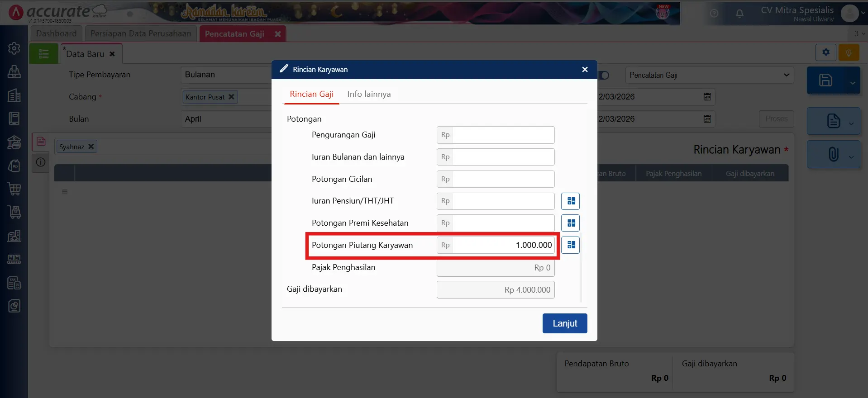868x398 pixels.
Task: Click the Pajak Penghasilan column header
Action: [673, 174]
